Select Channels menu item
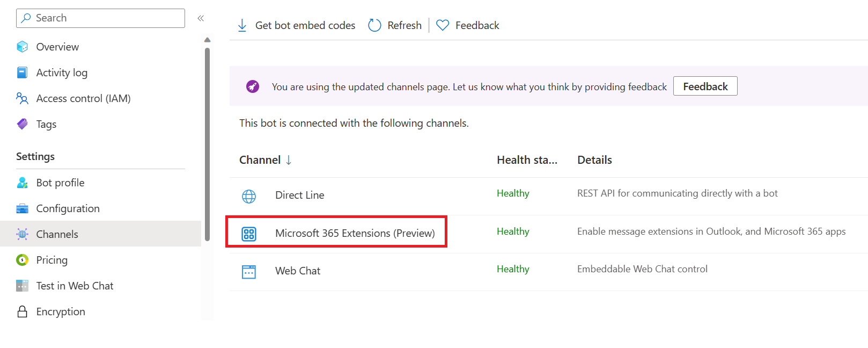The height and width of the screenshot is (348, 868). (100, 234)
